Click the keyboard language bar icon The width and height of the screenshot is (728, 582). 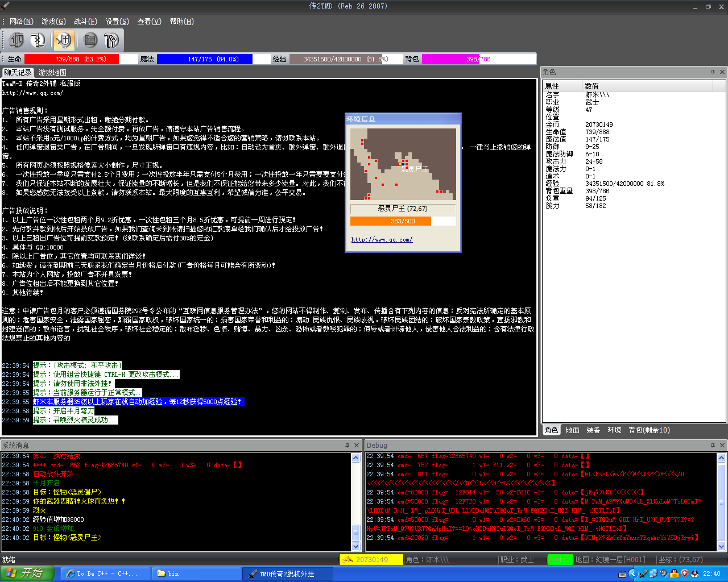tap(622, 574)
